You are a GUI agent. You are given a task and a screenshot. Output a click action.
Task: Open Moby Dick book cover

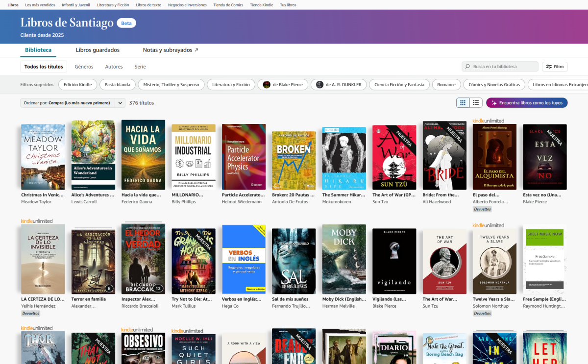[344, 259]
